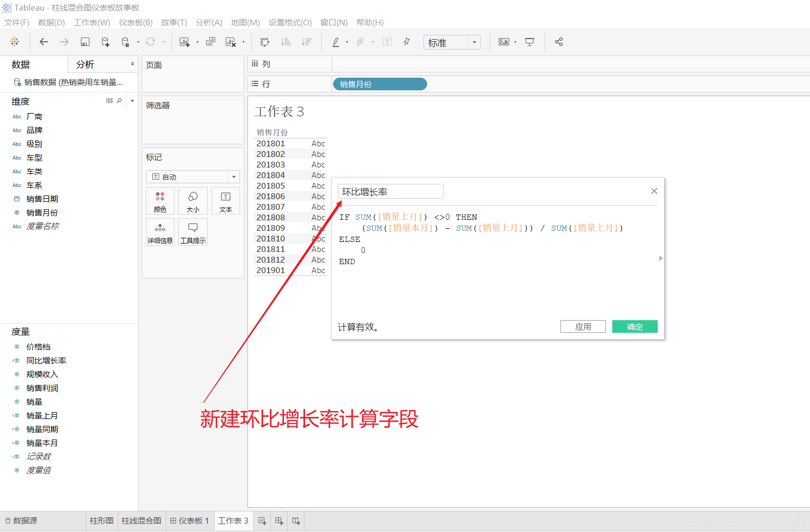Undo with the back arrow icon
This screenshot has width=810, height=532.
tap(44, 42)
